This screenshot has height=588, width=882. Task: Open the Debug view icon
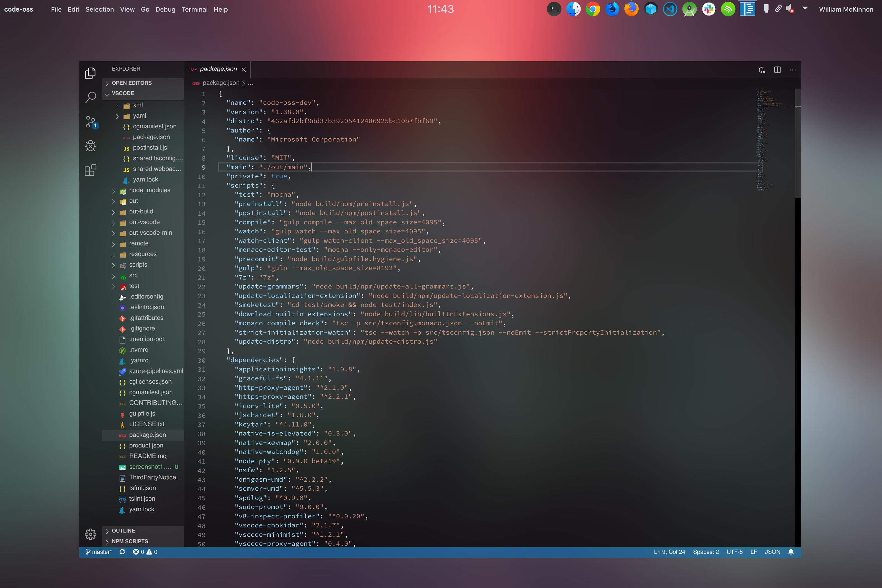click(x=90, y=146)
